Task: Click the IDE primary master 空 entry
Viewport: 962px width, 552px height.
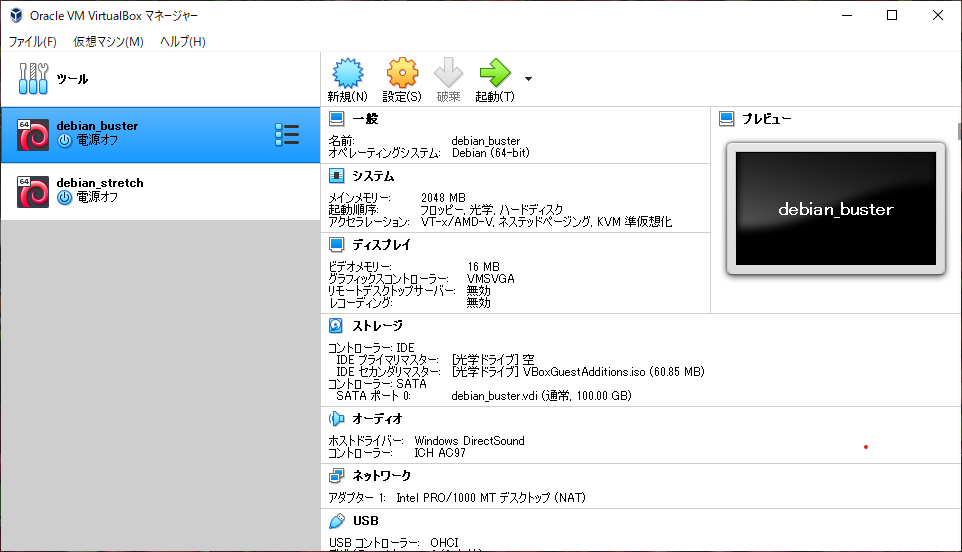Action: point(493,359)
